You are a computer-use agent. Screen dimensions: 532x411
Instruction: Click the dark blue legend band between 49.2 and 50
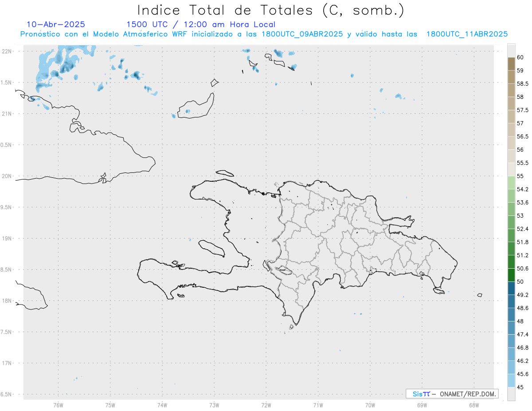coord(511,288)
